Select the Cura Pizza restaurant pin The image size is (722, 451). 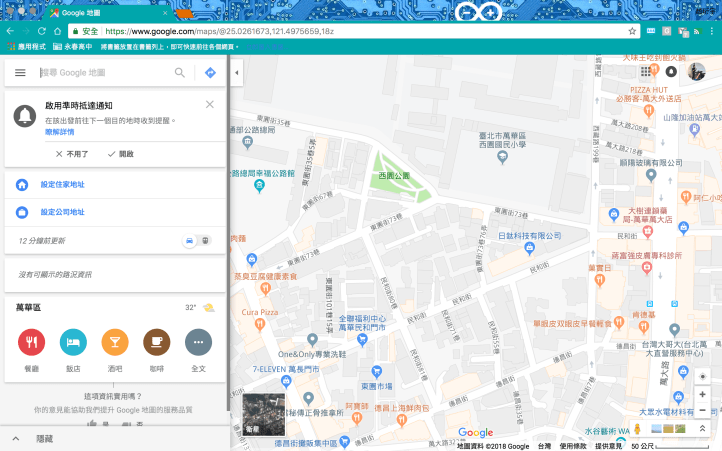(x=260, y=324)
